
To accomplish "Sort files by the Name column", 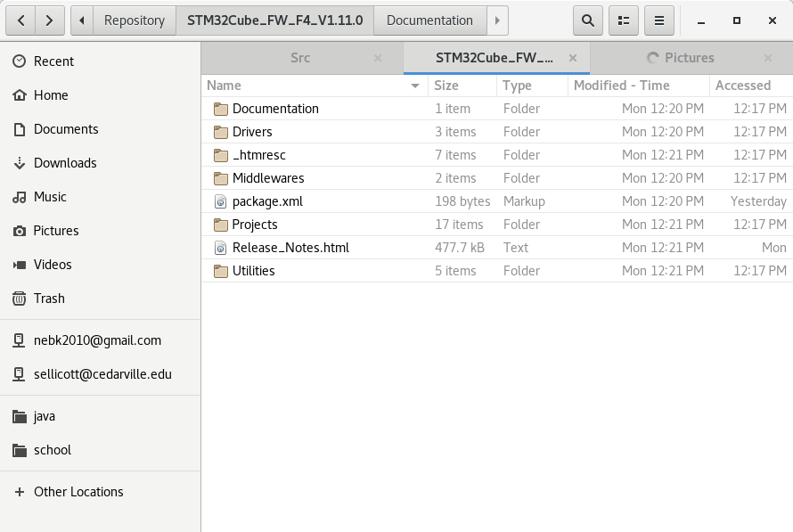I will [x=315, y=86].
